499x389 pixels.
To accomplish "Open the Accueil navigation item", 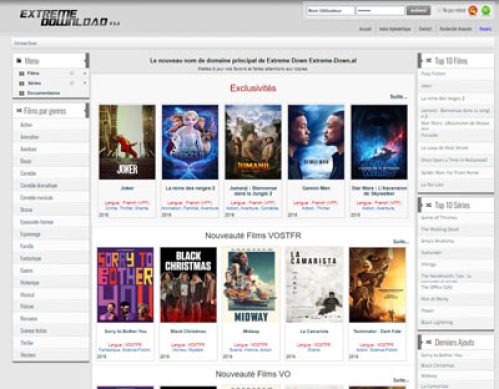I will 365,29.
